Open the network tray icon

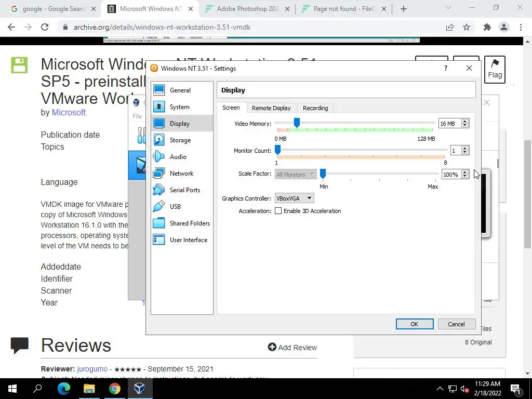(x=453, y=389)
